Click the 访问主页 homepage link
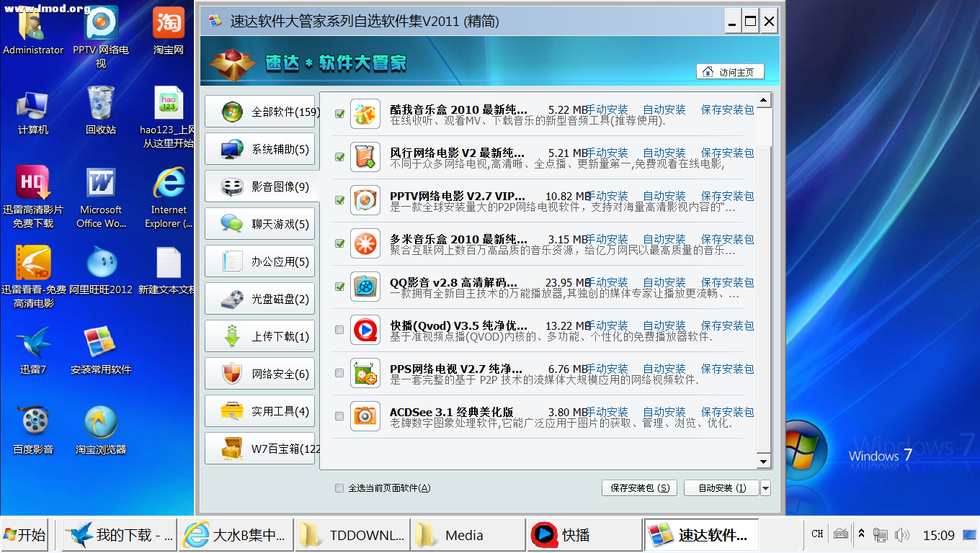 [x=730, y=71]
